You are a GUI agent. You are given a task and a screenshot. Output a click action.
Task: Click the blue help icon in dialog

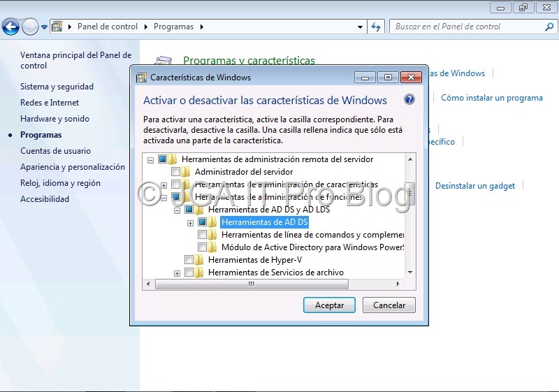click(x=409, y=99)
